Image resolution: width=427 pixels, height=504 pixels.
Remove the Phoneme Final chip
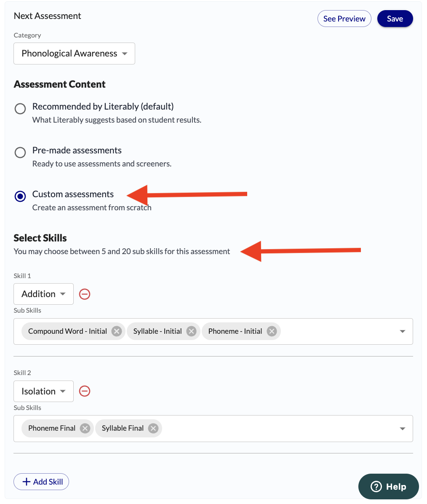tap(85, 429)
